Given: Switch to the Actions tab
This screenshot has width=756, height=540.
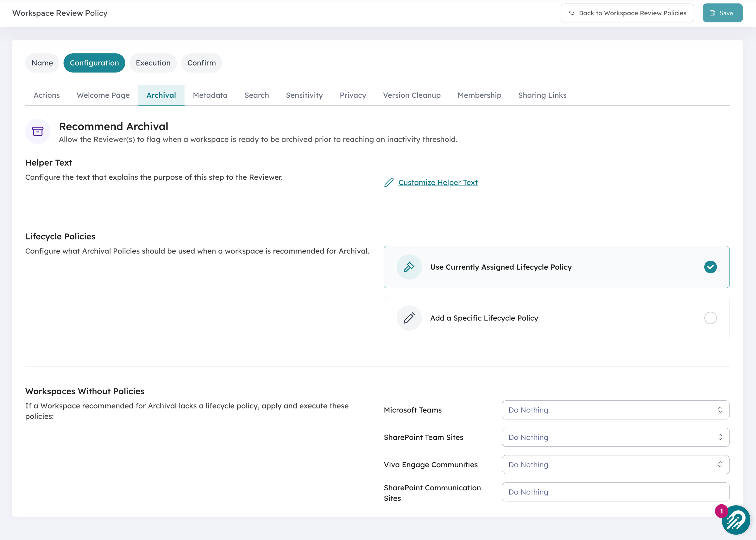Looking at the screenshot, I should tap(47, 95).
